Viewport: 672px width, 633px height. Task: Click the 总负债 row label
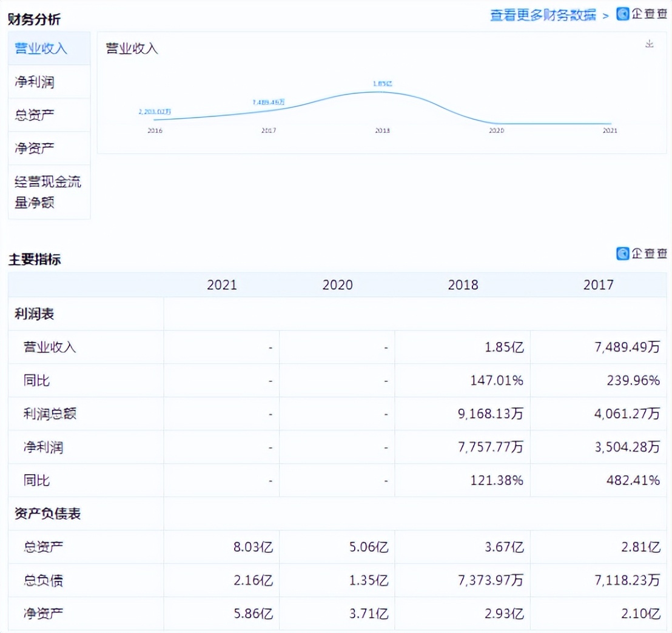(x=43, y=581)
